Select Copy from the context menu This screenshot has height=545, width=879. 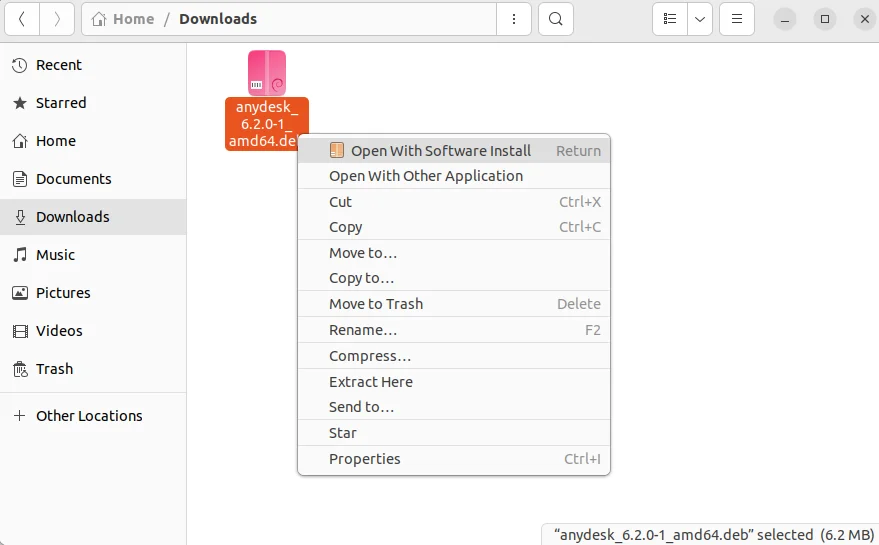454,227
